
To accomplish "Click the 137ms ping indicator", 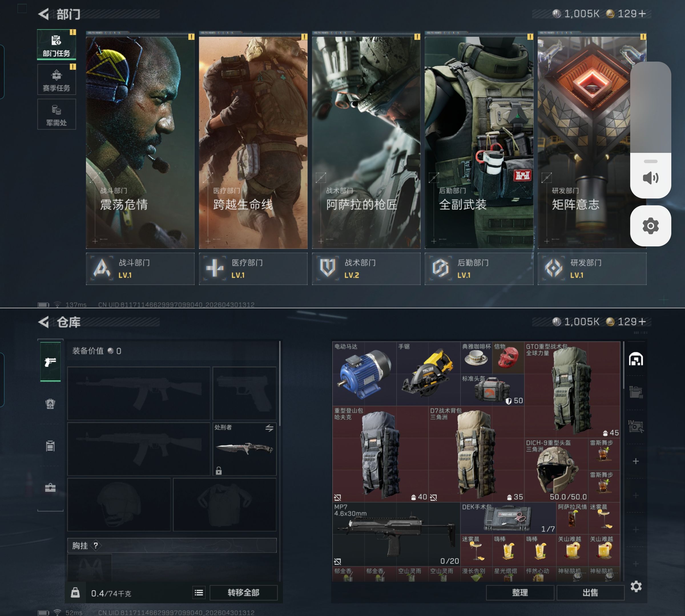I will (76, 305).
